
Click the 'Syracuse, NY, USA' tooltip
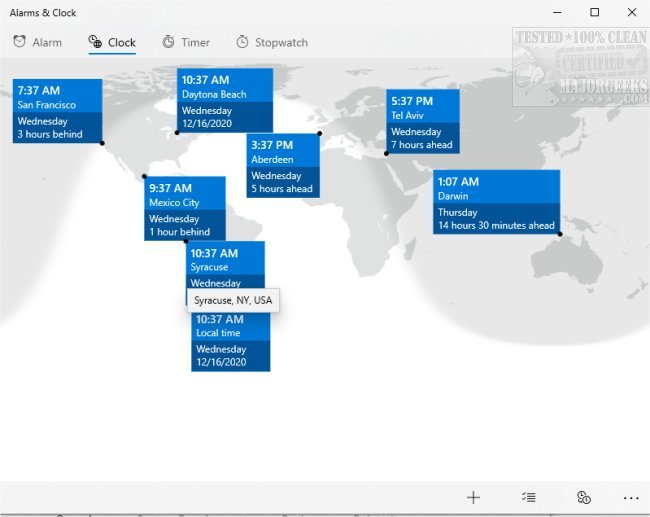[233, 300]
